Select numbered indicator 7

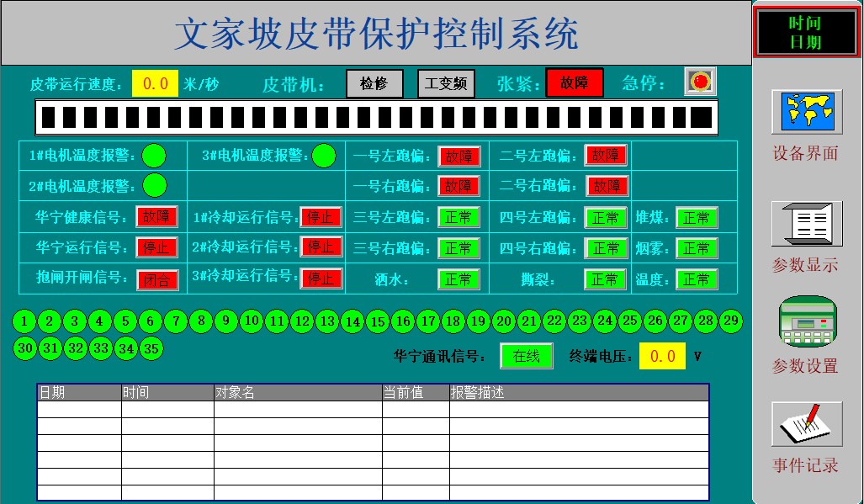pyautogui.click(x=176, y=321)
